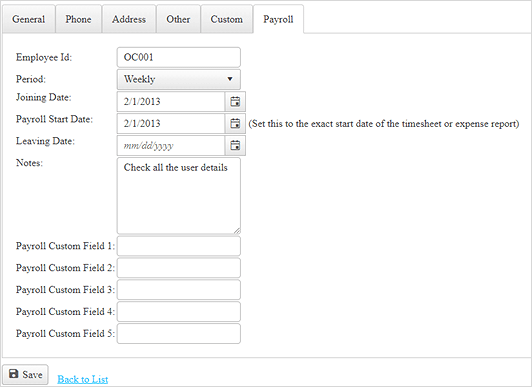Click the "Employee Id:" label
The image size is (532, 387).
44,57
